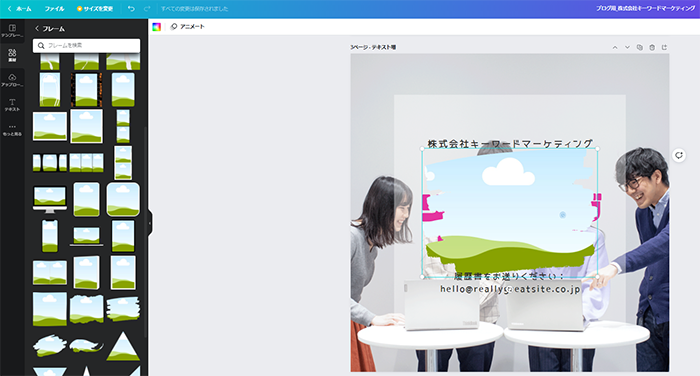Select the striped brush stroke frame

123,309
